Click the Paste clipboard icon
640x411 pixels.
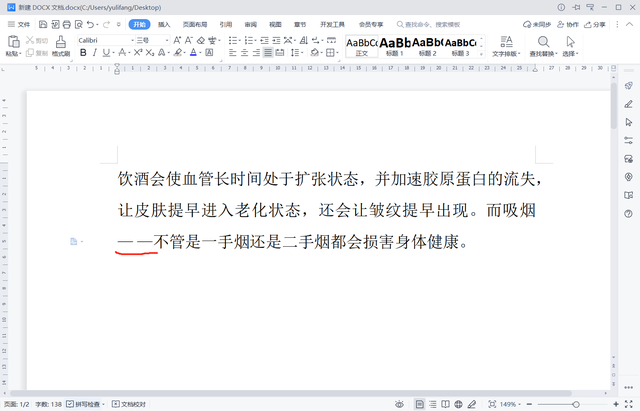click(13, 42)
